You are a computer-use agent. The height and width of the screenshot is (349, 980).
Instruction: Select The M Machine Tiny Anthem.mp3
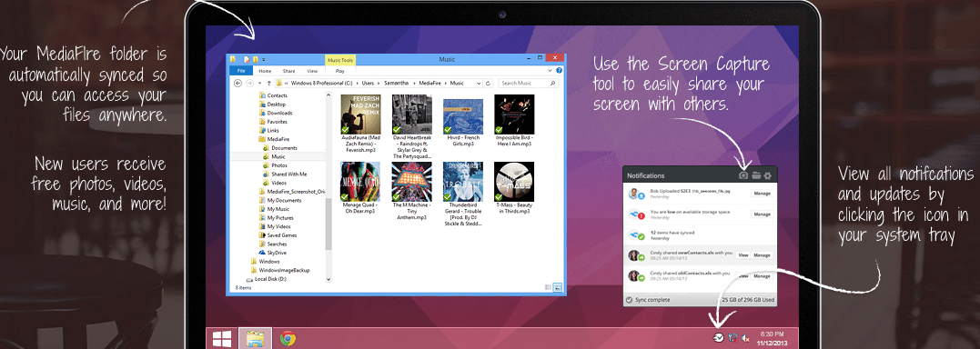tap(412, 182)
